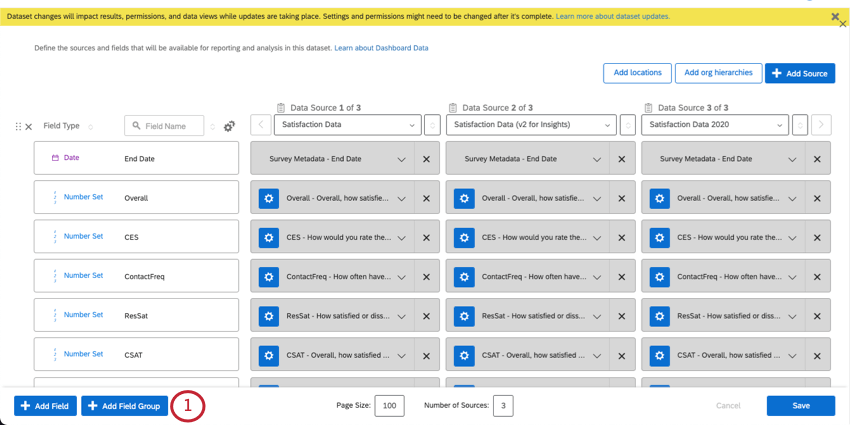This screenshot has width=850, height=425.
Task: Click the Add Source button
Action: [x=799, y=73]
